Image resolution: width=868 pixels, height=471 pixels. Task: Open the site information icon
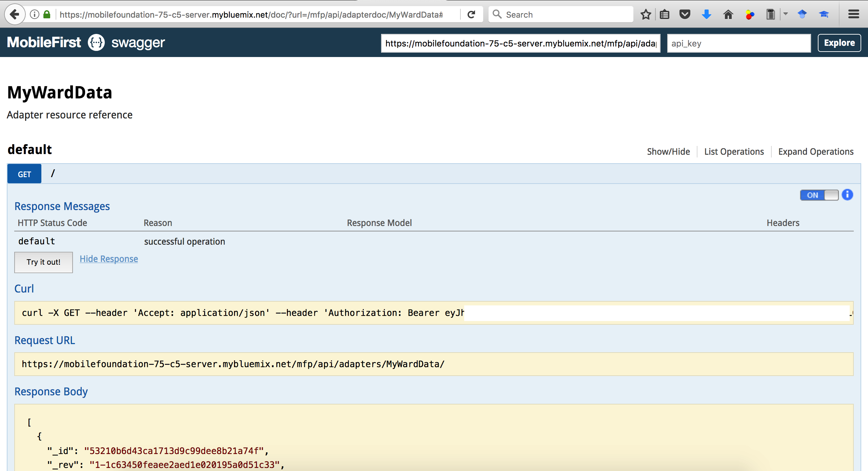34,14
